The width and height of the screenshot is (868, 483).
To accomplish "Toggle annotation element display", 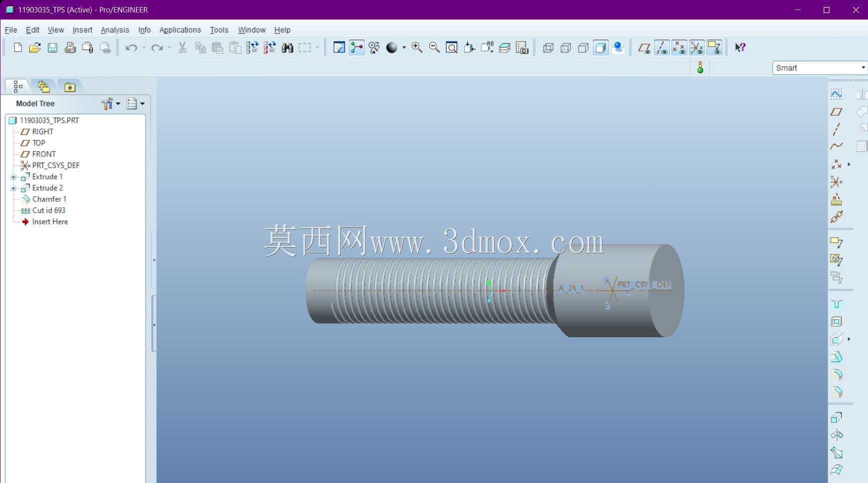I will 714,47.
